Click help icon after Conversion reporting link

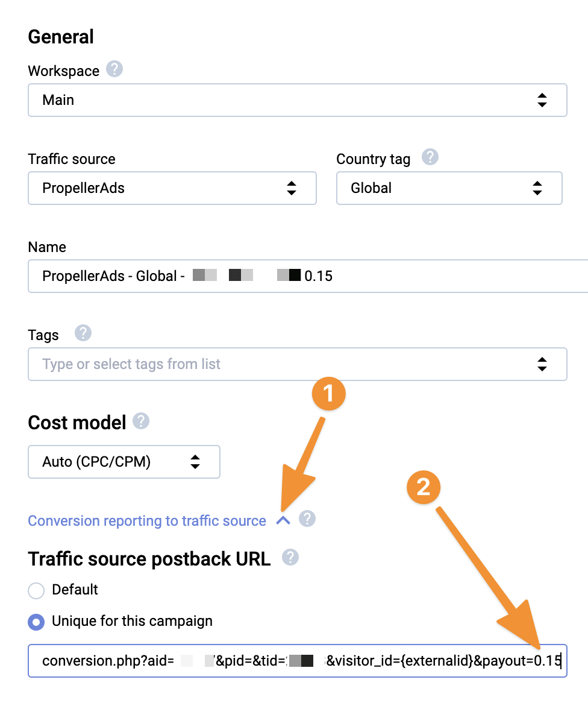(307, 519)
